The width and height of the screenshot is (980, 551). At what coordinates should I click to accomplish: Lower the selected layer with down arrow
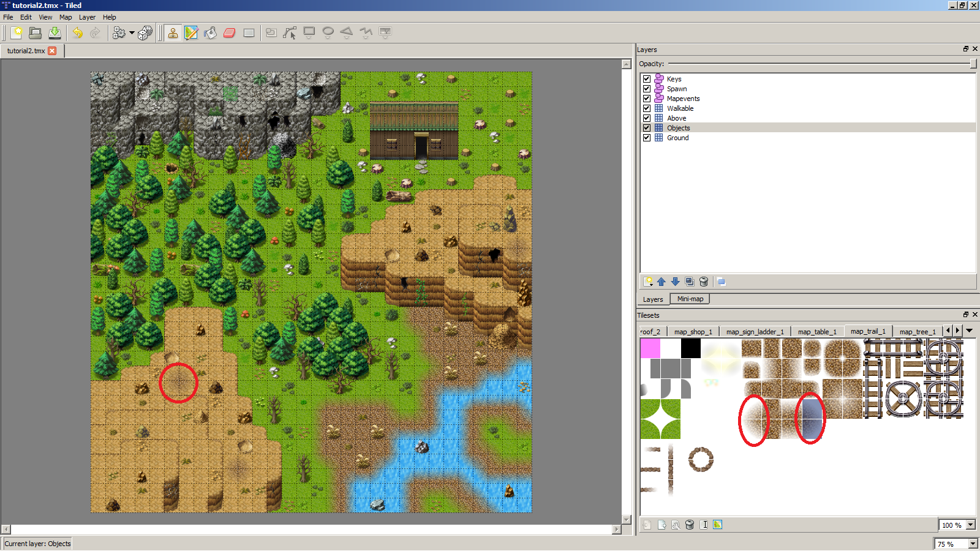pos(676,282)
